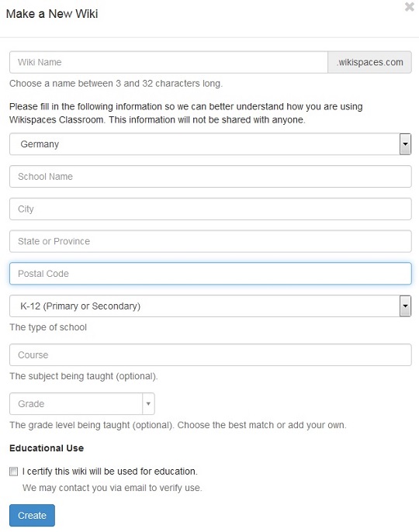Click inside the Grade combo box text
The width and height of the screenshot is (419, 532).
point(76,404)
